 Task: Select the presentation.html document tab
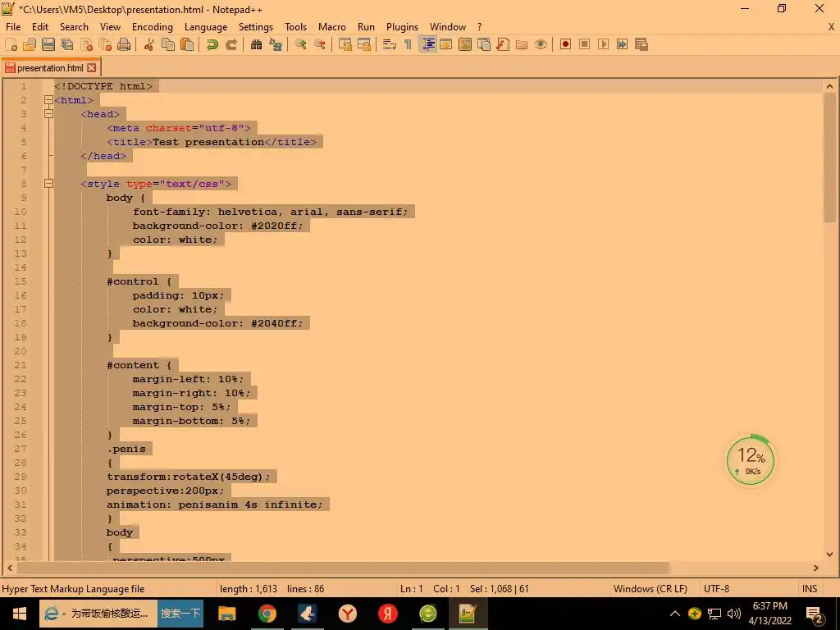[x=50, y=68]
